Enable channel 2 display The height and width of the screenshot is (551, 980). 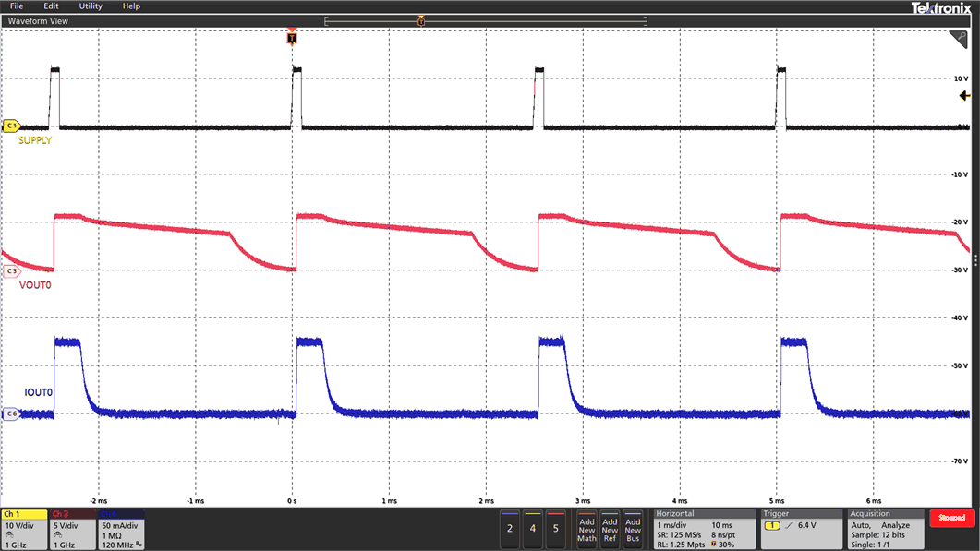pyautogui.click(x=509, y=529)
